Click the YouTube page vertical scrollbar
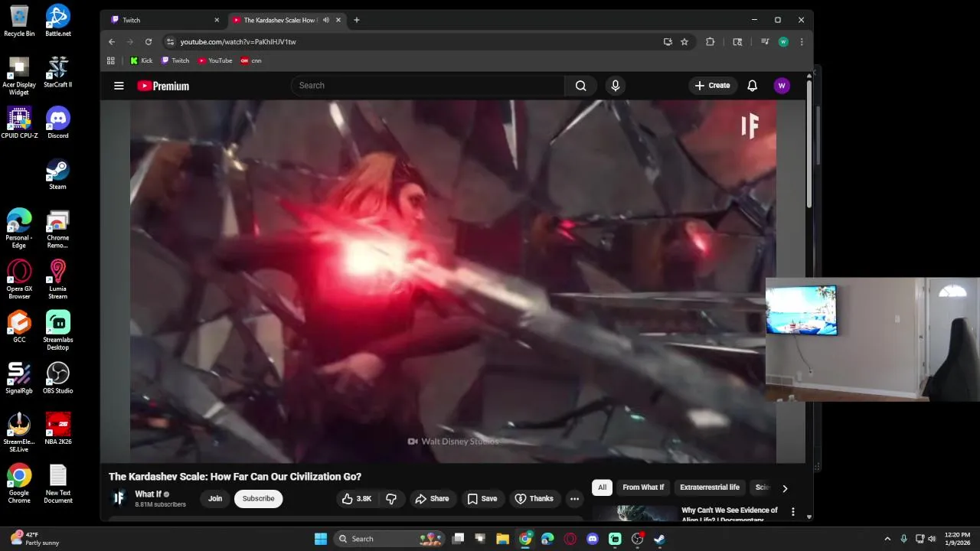Image resolution: width=980 pixels, height=551 pixels. 809,145
